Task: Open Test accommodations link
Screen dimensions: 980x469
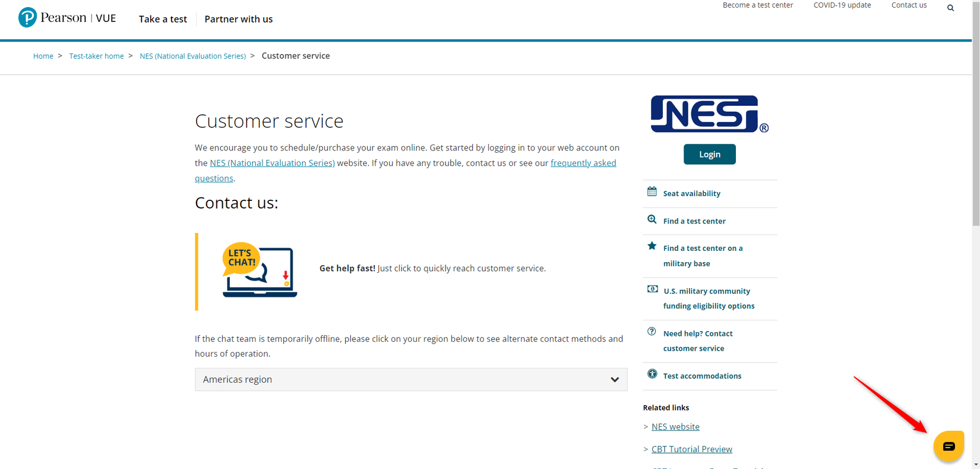Action: 702,376
